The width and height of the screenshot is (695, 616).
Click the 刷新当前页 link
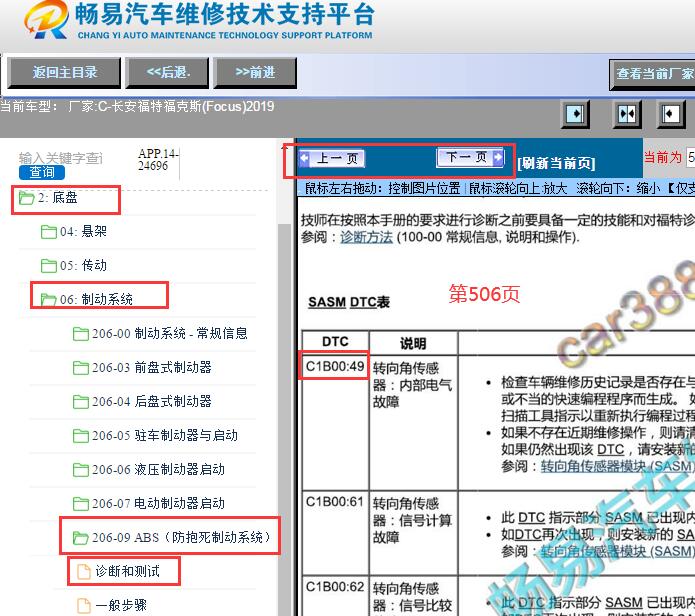click(556, 164)
